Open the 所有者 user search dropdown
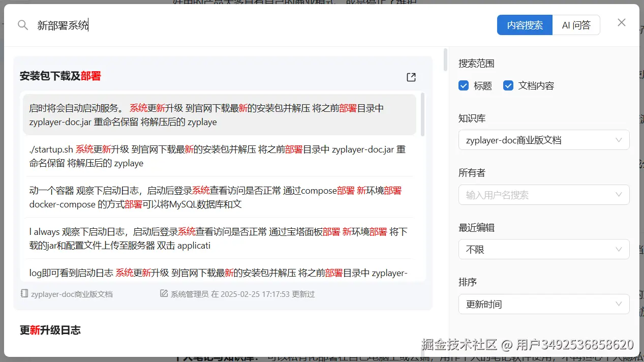This screenshot has height=362, width=644. click(544, 195)
